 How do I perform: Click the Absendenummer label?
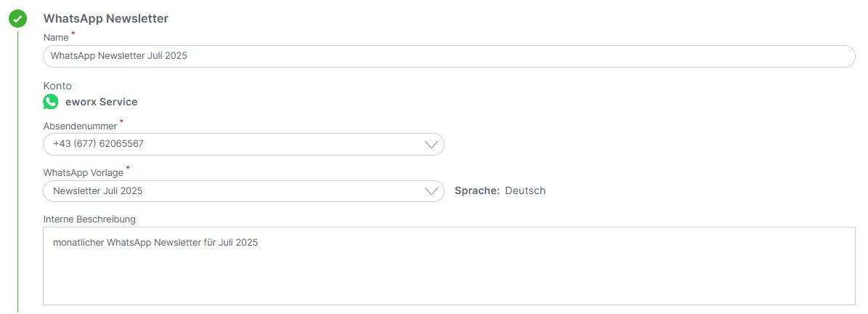pos(81,126)
